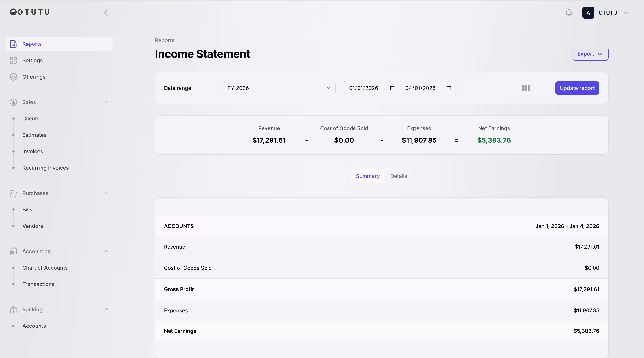
Task: Click the column layout icon beside Update report
Action: (526, 88)
